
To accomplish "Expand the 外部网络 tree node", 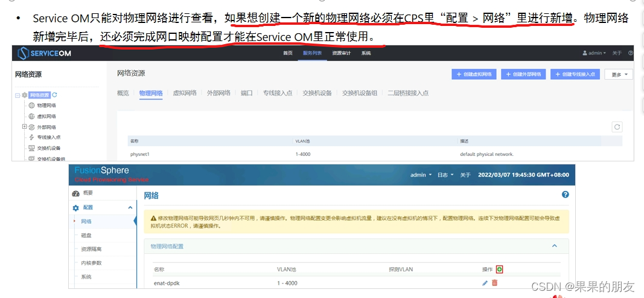I will click(x=25, y=127).
